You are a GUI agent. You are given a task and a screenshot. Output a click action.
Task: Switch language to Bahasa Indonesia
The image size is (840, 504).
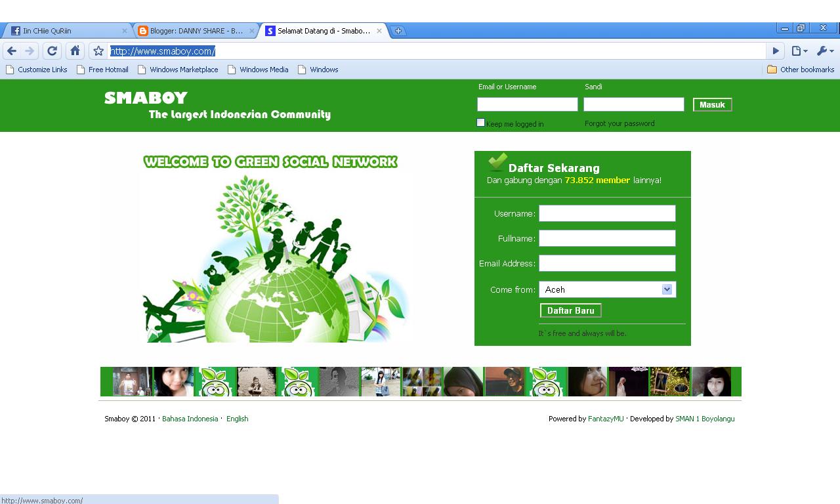click(x=190, y=419)
